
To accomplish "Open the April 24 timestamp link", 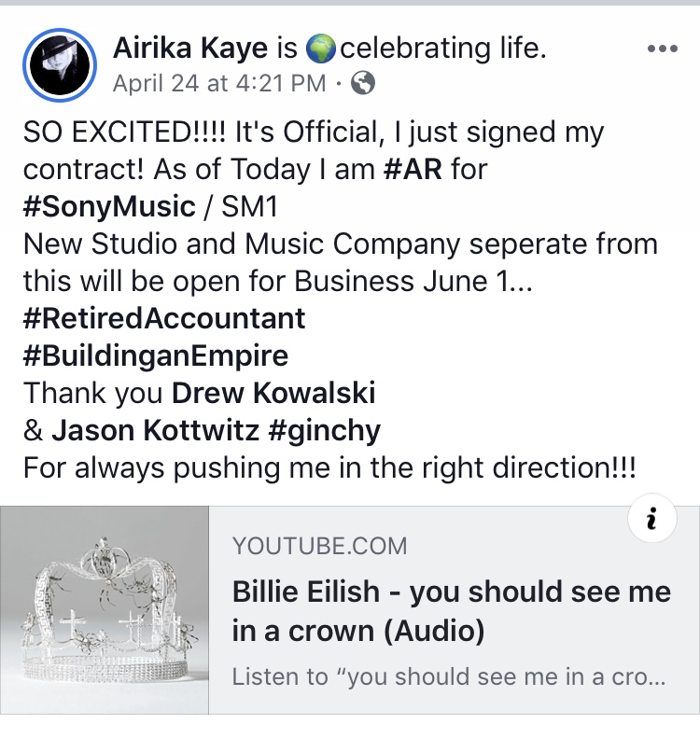I will pos(219,84).
